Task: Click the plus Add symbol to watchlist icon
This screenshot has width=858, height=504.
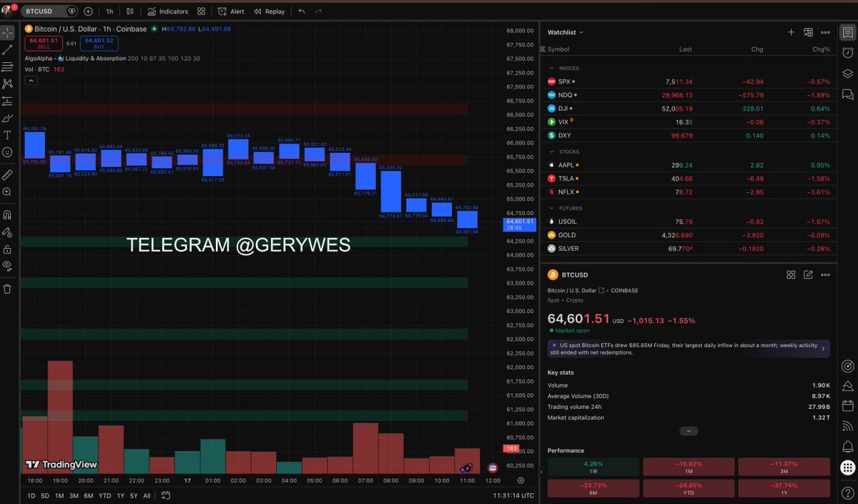Action: [x=791, y=32]
